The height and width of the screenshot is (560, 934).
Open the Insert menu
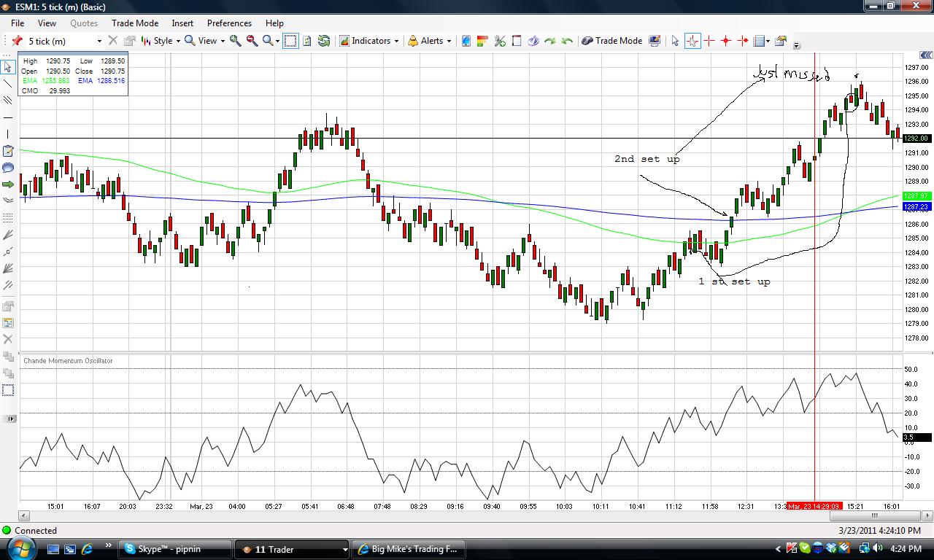click(x=182, y=23)
